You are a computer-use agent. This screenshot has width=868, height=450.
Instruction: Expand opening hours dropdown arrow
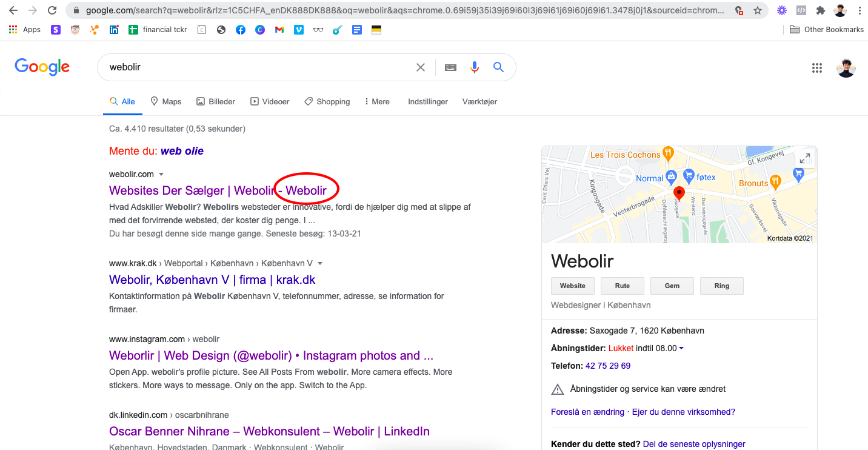tap(681, 349)
